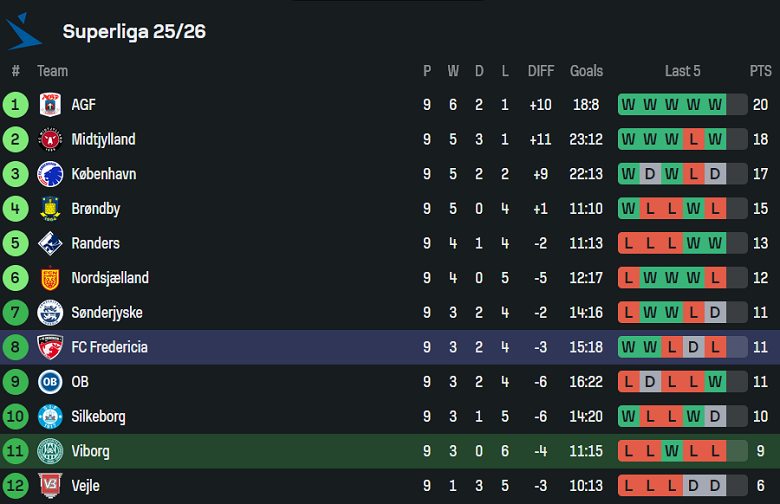The height and width of the screenshot is (504, 780).
Task: Click the position 1 rank badge
Action: click(x=16, y=105)
